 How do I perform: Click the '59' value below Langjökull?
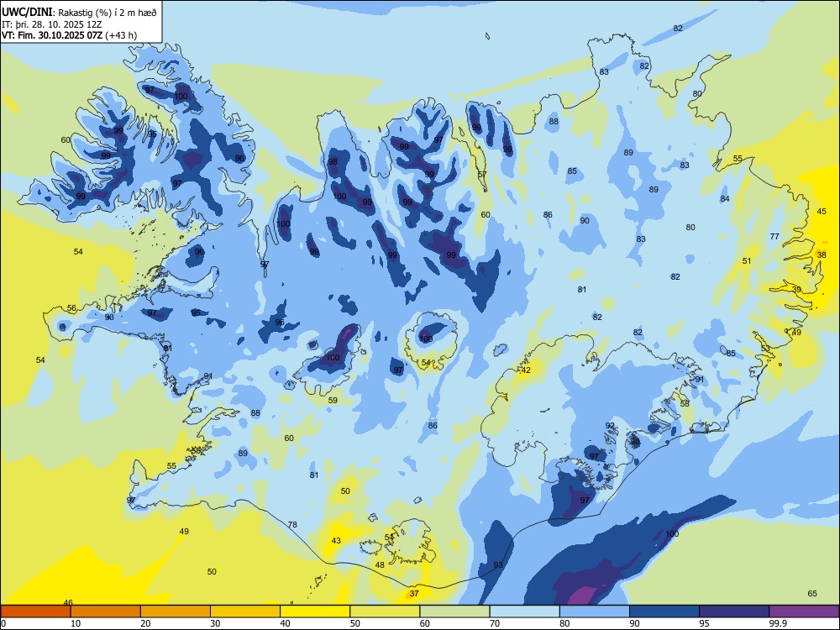pyautogui.click(x=333, y=400)
